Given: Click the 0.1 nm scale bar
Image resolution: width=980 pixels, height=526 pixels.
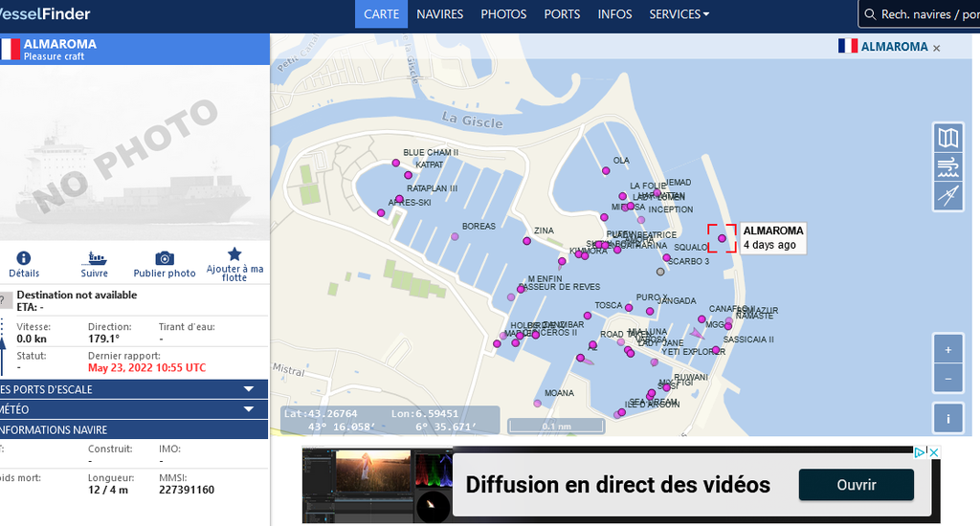Looking at the screenshot, I should tap(556, 426).
